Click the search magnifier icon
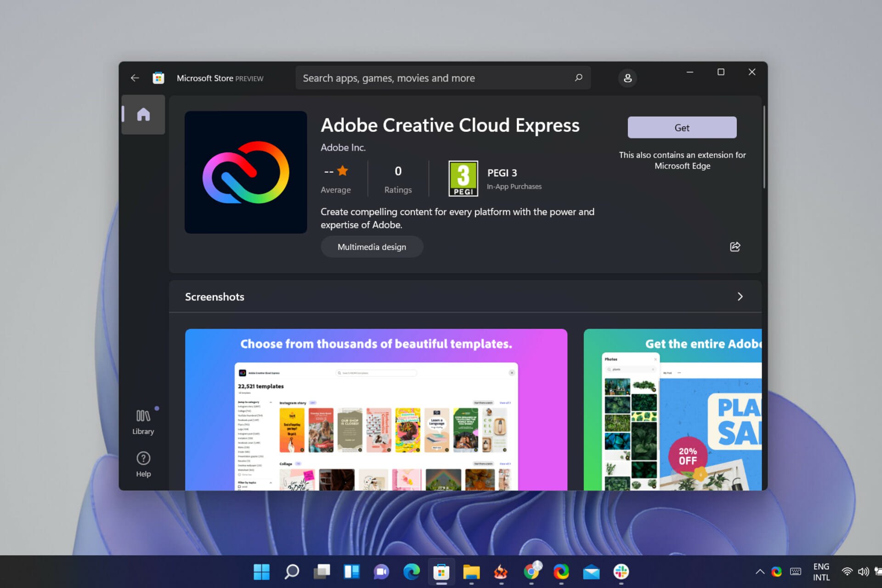The width and height of the screenshot is (882, 588). coord(578,78)
